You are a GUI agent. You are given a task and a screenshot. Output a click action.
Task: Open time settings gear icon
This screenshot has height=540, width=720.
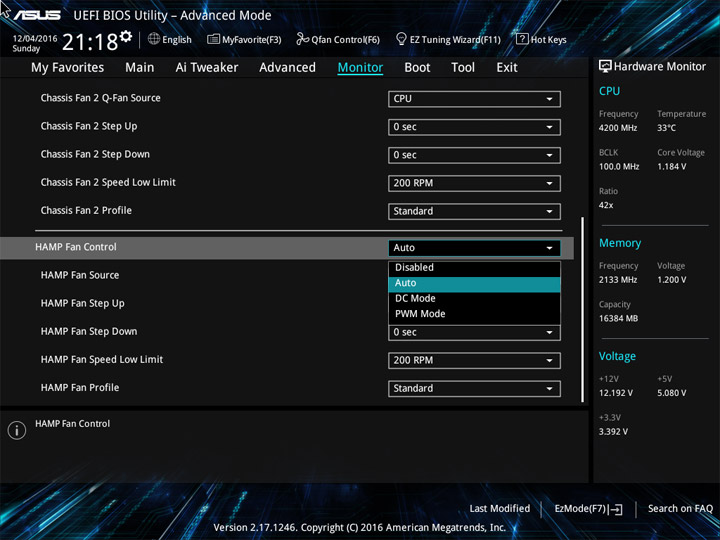tap(126, 36)
